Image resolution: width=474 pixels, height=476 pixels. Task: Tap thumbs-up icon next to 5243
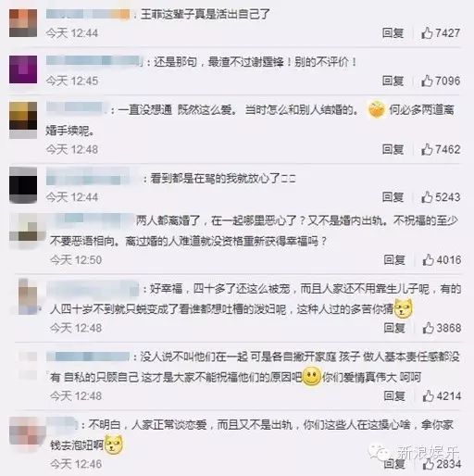[x=427, y=197]
